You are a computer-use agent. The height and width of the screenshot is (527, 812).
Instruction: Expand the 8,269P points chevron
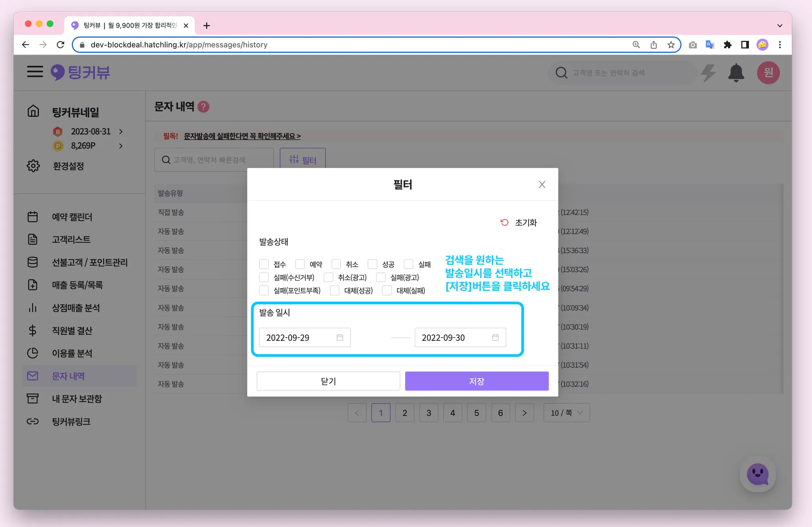[121, 146]
